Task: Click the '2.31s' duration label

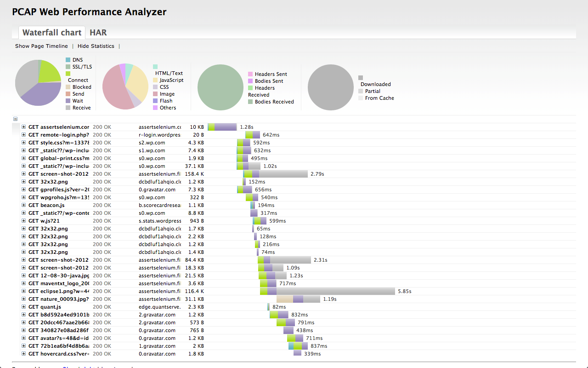Action: (320, 260)
